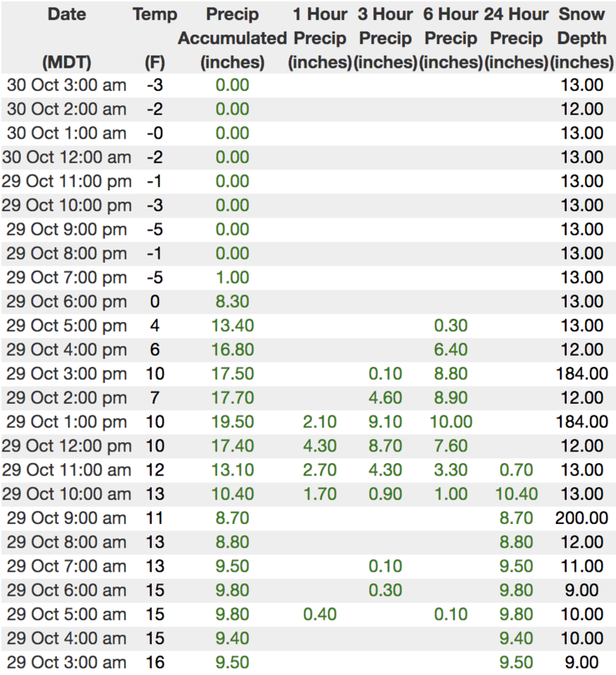Image resolution: width=616 pixels, height=675 pixels.
Task: Click the 8.30 accumulated precip value
Action: [233, 301]
